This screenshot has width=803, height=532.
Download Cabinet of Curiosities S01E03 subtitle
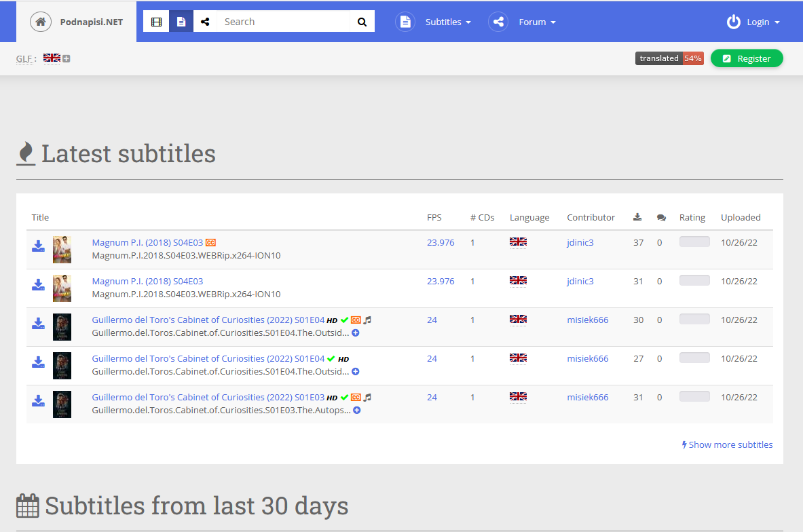[39, 401]
